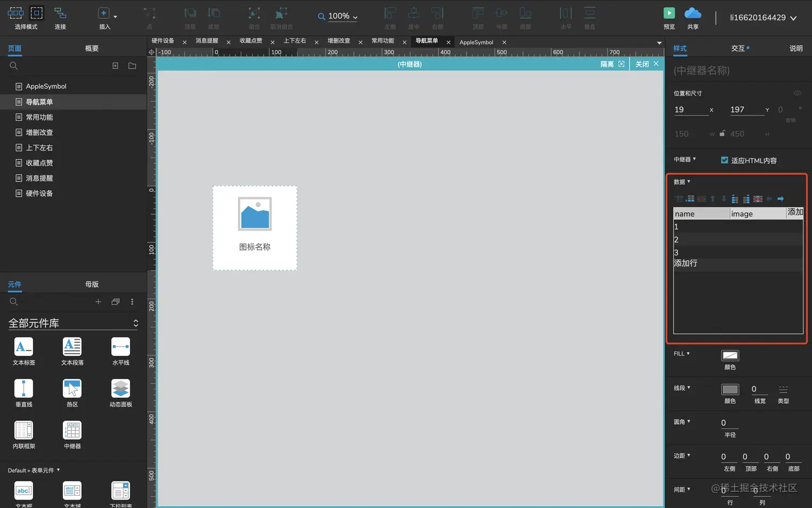Click the 水平 distribute horizontally icon
The width and height of the screenshot is (812, 508).
pos(566,13)
